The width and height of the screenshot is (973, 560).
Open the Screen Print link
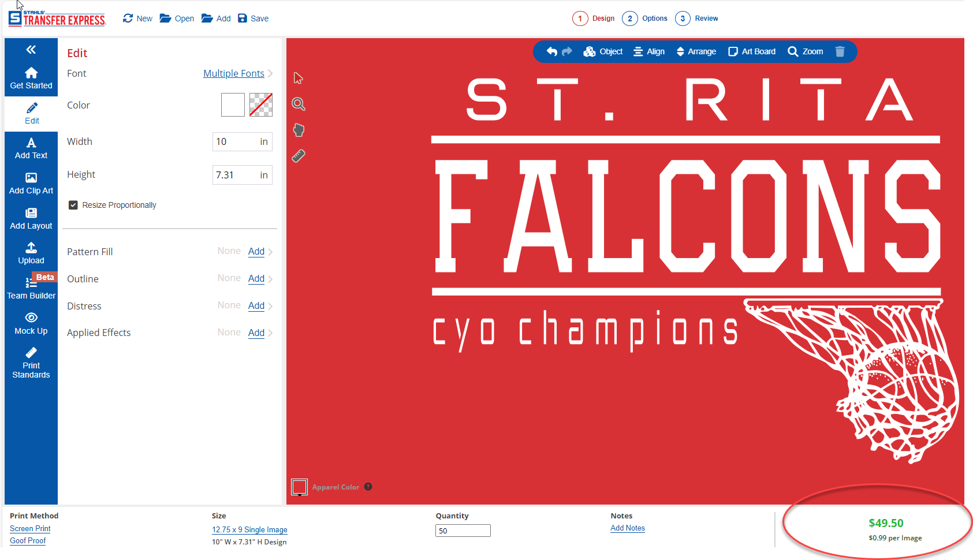coord(29,528)
